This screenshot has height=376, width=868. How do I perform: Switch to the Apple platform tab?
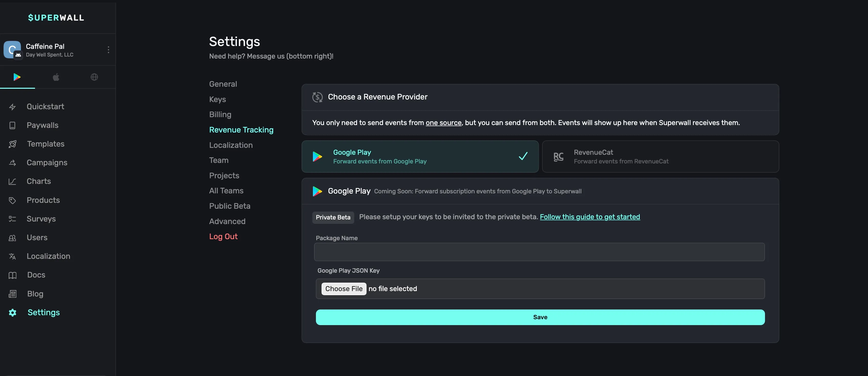[56, 77]
